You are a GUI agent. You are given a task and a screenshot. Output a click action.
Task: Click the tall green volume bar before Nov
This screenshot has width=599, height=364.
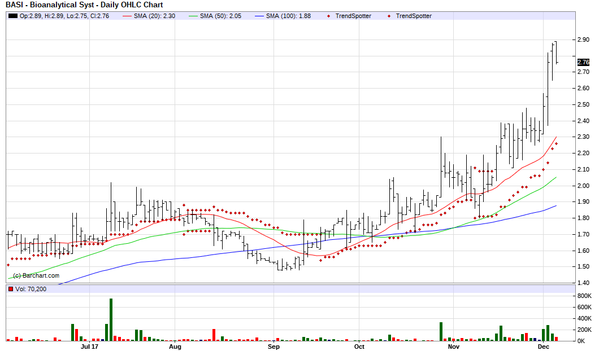point(441,332)
